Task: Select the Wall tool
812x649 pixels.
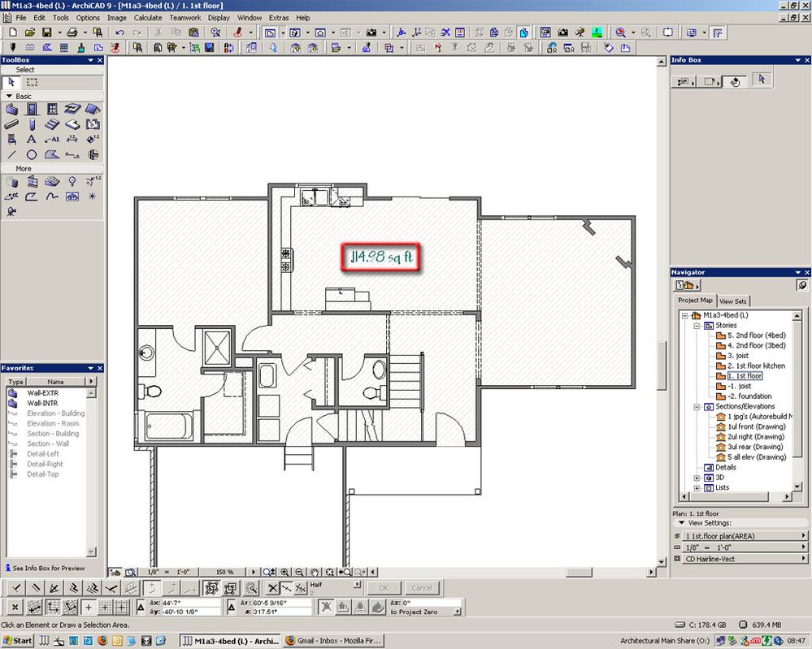Action: [11, 109]
